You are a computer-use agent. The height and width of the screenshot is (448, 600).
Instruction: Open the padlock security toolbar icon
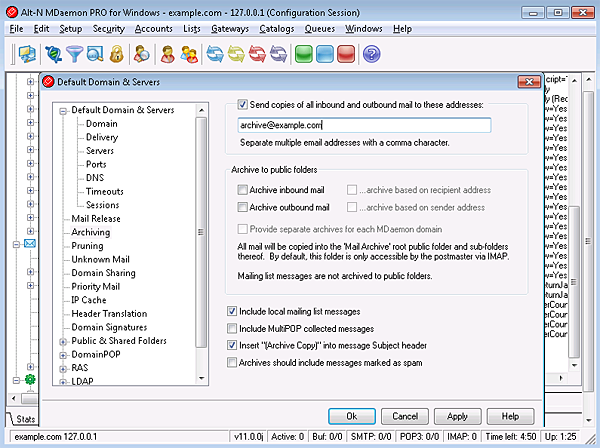[116, 54]
